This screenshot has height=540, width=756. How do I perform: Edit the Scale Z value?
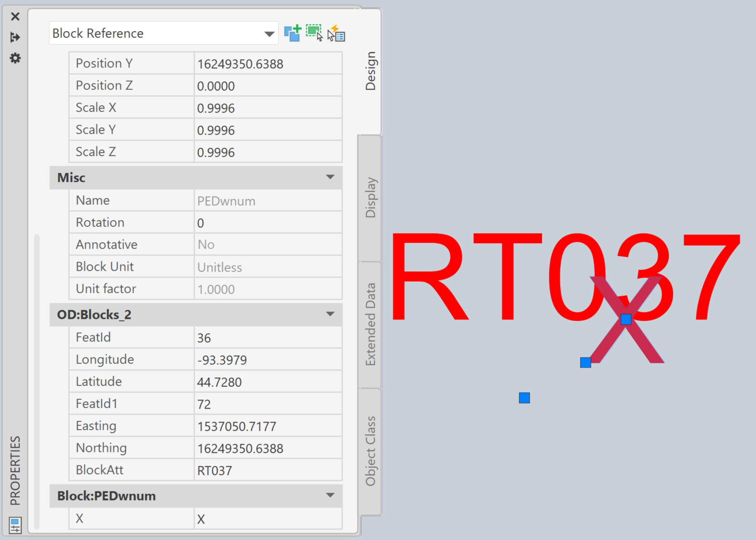[268, 152]
